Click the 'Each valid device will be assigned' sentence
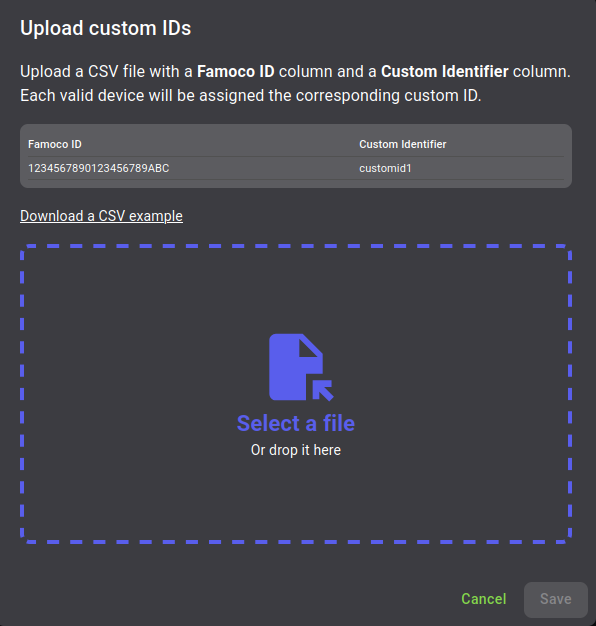The image size is (596, 626). tap(251, 95)
